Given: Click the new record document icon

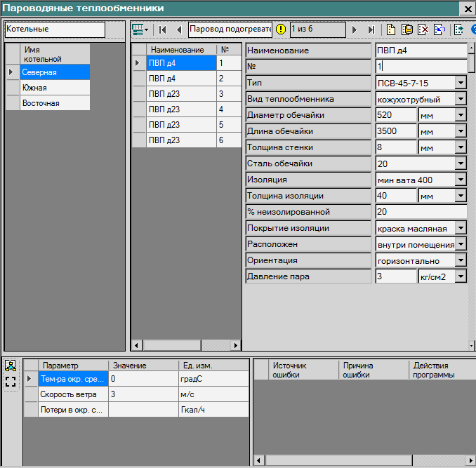Looking at the screenshot, I should click(391, 29).
